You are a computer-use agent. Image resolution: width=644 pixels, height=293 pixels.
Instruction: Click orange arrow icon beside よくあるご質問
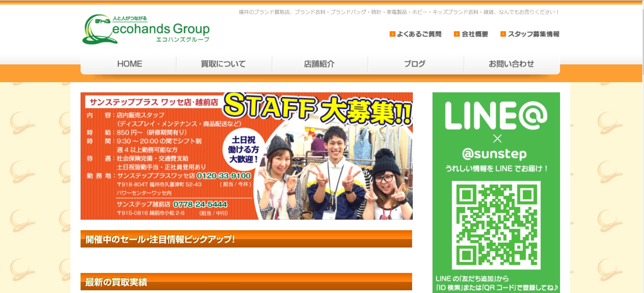(x=392, y=34)
